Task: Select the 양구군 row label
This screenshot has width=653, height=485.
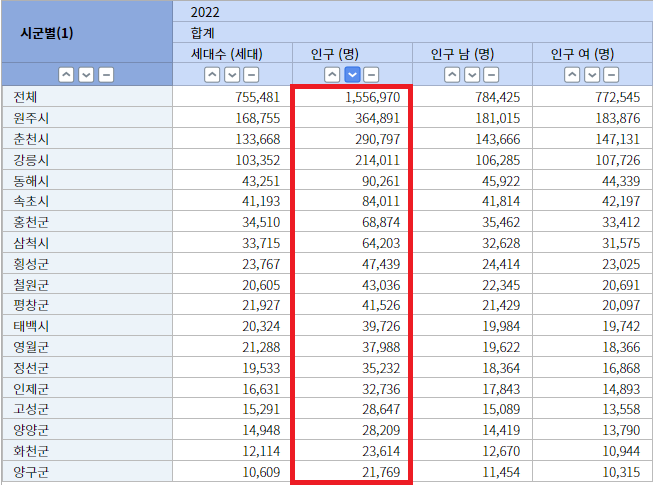Action: 87,472
